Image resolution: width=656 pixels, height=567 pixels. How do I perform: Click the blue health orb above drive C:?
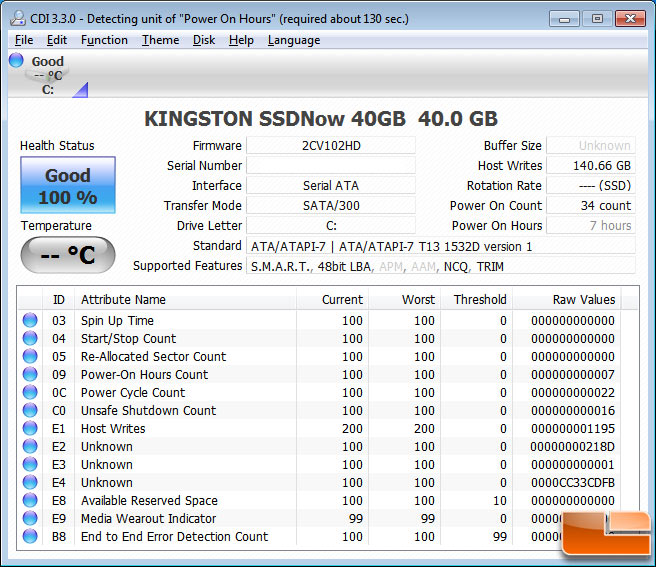(17, 61)
